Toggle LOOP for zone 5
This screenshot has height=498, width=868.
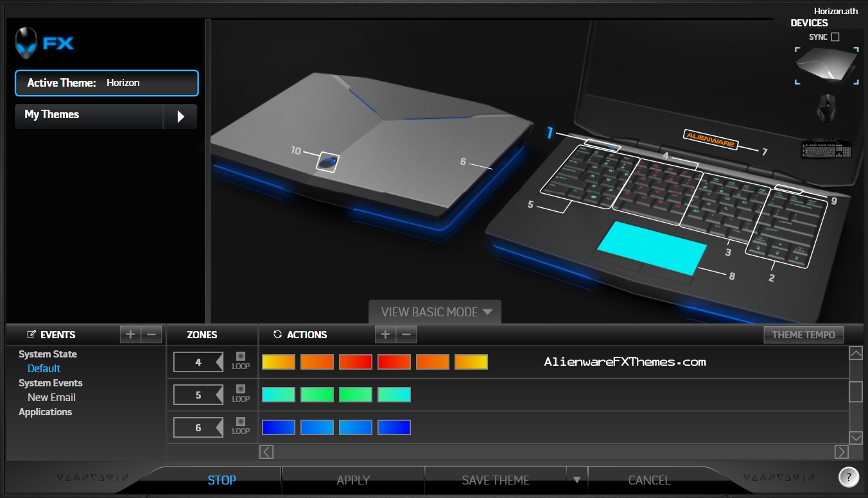241,389
